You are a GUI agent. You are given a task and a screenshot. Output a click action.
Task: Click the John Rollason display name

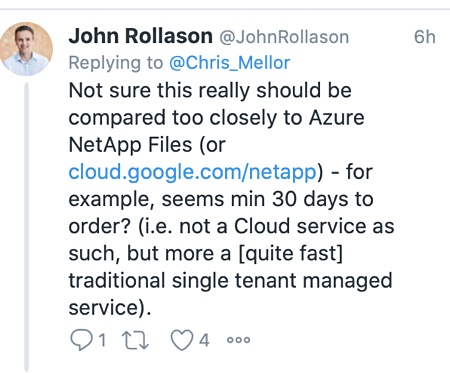pos(140,36)
